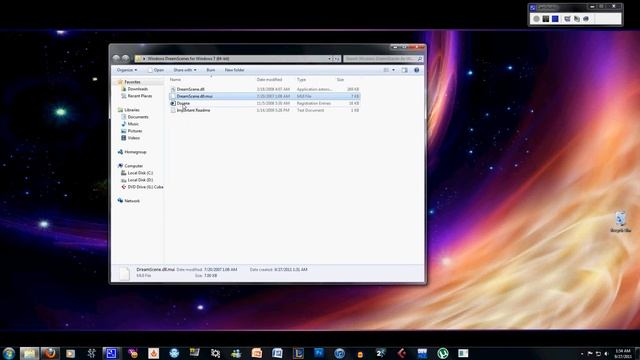Sort by the Date modified column
Viewport: 640px width, 360px height.
[269, 80]
